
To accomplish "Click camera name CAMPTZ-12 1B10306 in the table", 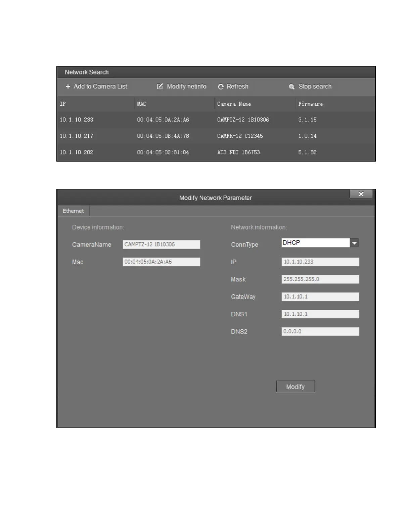I will pos(243,120).
